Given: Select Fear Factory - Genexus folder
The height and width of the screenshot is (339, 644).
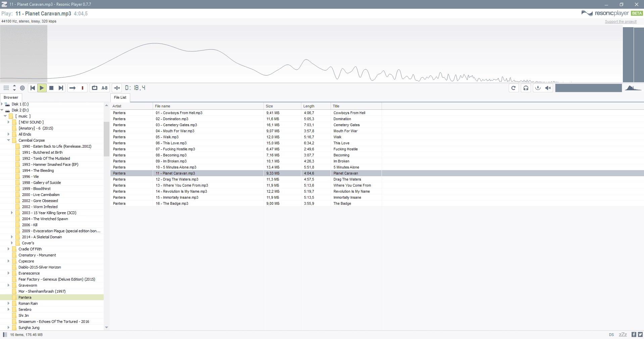Looking at the screenshot, I should click(x=57, y=279).
